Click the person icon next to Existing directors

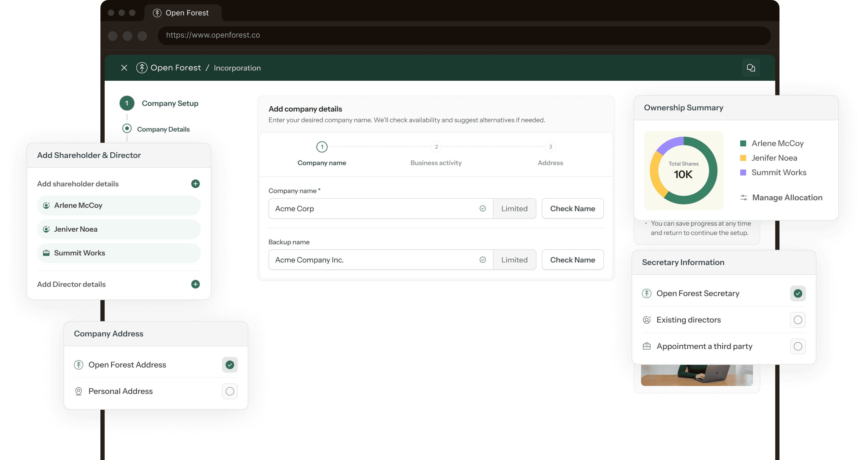coord(646,320)
